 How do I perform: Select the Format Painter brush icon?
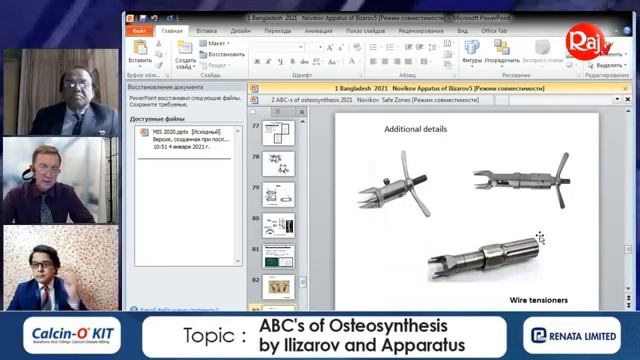pyautogui.click(x=158, y=65)
